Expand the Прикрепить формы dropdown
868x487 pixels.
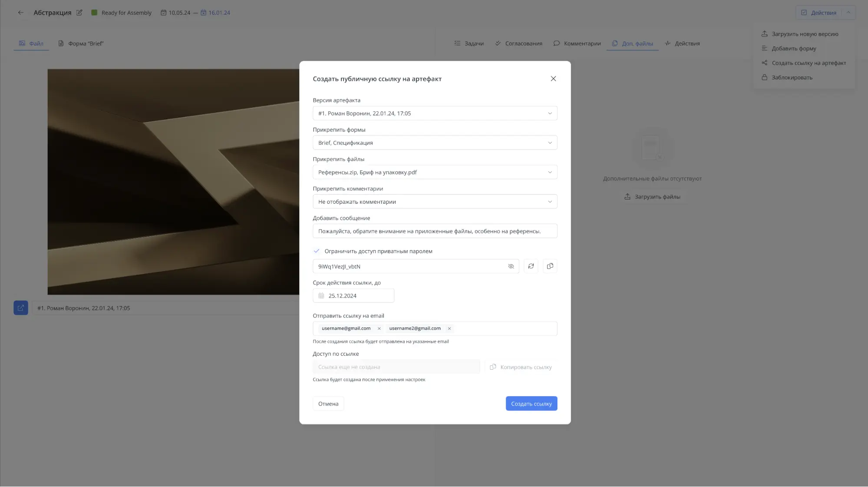[x=435, y=143]
